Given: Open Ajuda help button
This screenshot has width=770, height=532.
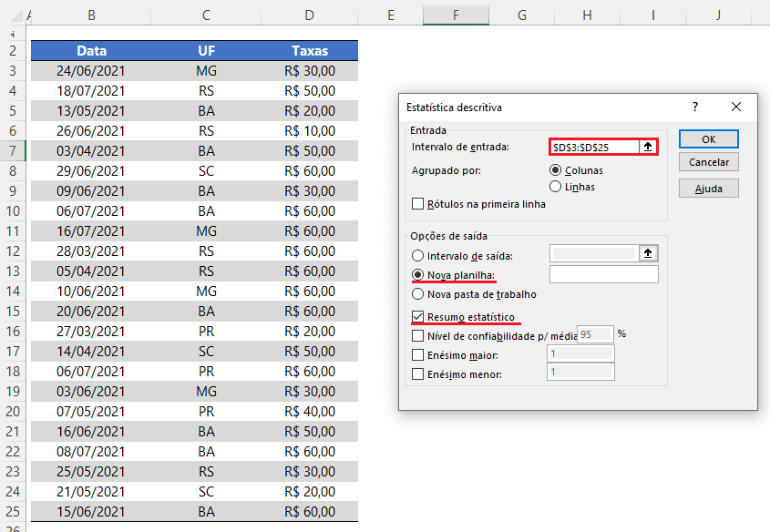Looking at the screenshot, I should click(x=709, y=189).
